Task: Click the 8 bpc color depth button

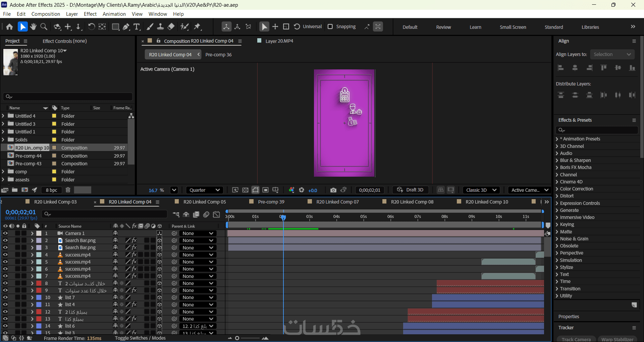Action: [x=51, y=190]
